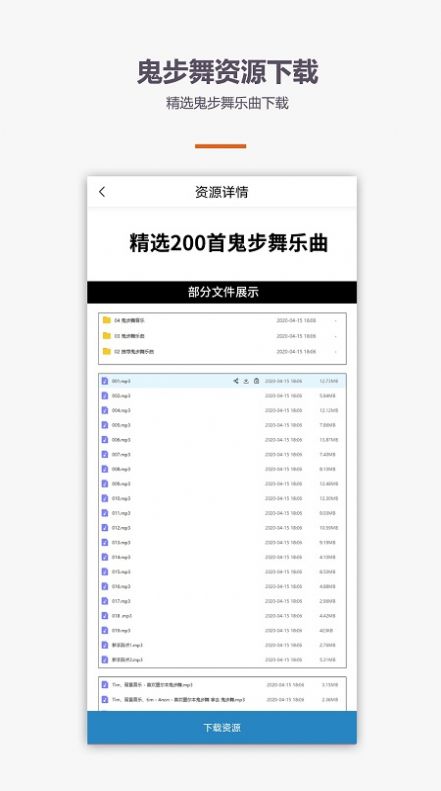Select the file name 011.mp3
The height and width of the screenshot is (791, 441).
121,513
